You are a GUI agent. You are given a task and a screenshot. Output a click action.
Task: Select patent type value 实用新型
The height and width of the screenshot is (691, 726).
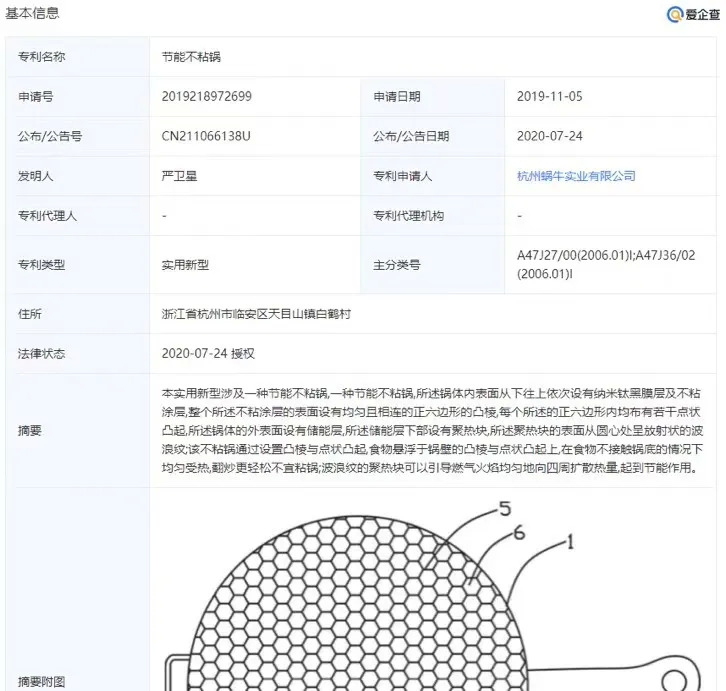pyautogui.click(x=185, y=265)
